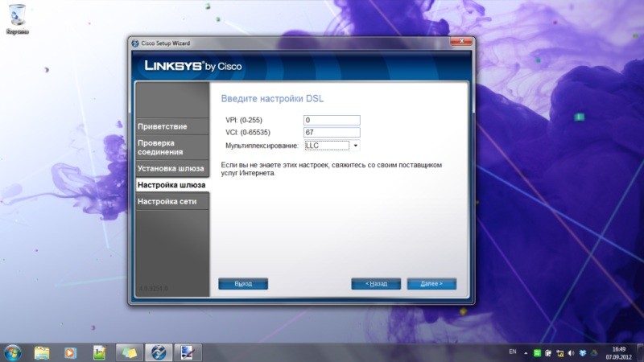Open Windows Explorer from the taskbar
This screenshot has height=362, width=644.
pos(42,352)
